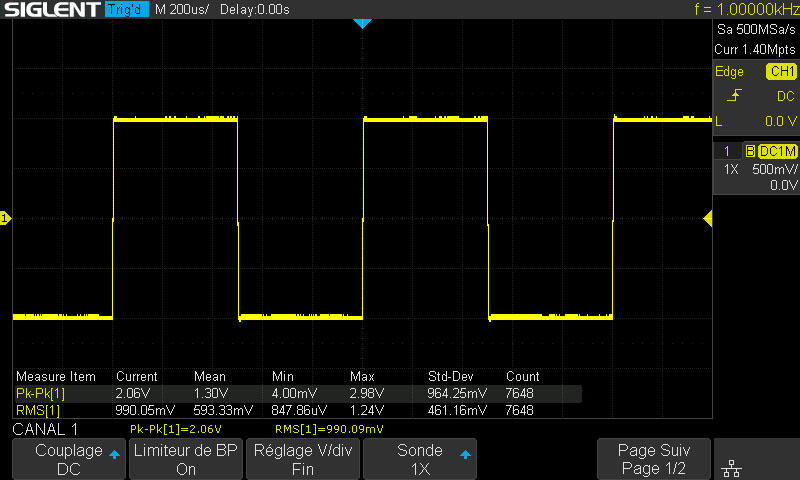Click the f = 1.00000kHz frequency readout
The height and width of the screenshot is (480, 800).
[x=746, y=9]
